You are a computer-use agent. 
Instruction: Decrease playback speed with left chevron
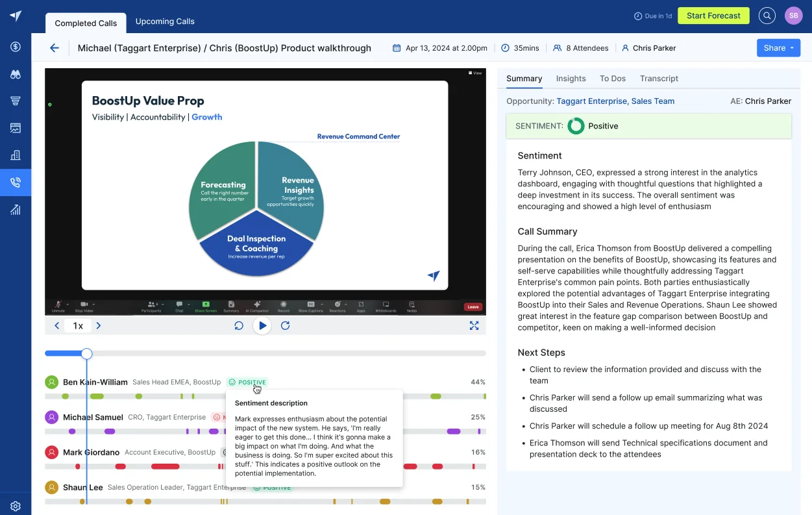(57, 326)
